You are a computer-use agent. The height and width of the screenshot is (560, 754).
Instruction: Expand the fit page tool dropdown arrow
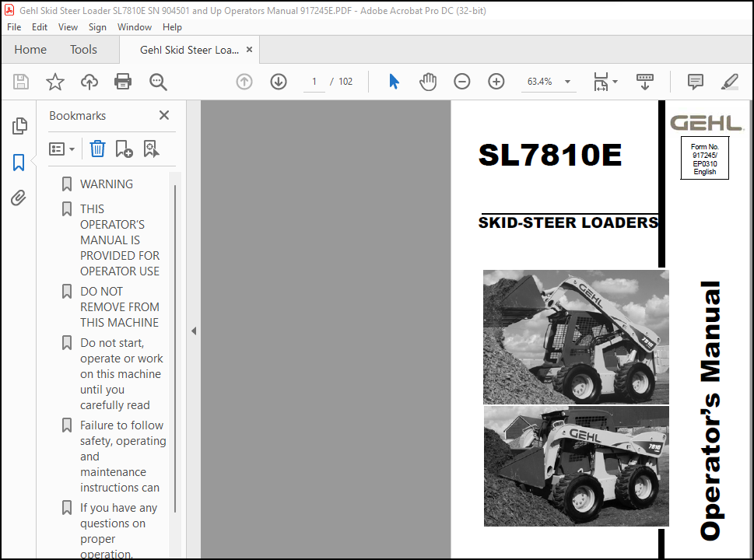tap(615, 82)
